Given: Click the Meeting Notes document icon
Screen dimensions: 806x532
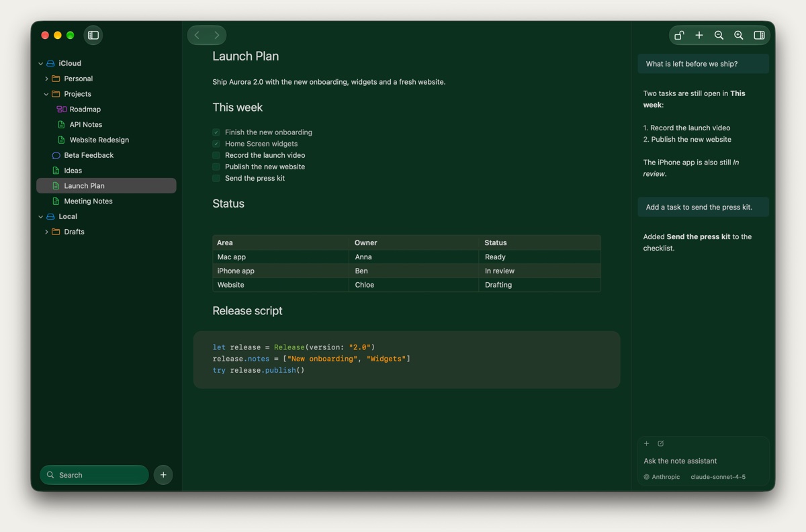Looking at the screenshot, I should pos(56,201).
